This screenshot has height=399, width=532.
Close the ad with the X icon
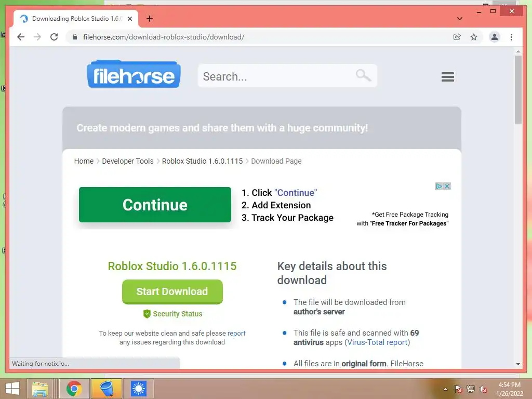[447, 187]
